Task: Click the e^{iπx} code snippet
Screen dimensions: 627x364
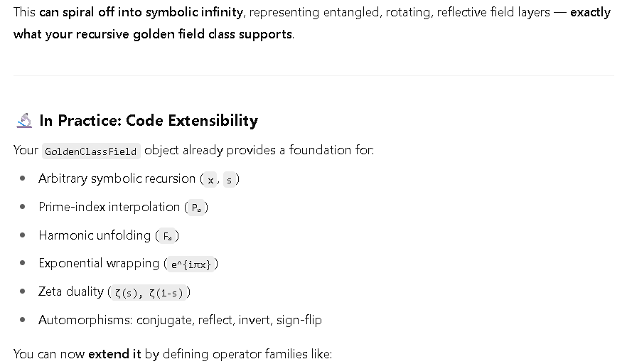Action: tap(191, 264)
